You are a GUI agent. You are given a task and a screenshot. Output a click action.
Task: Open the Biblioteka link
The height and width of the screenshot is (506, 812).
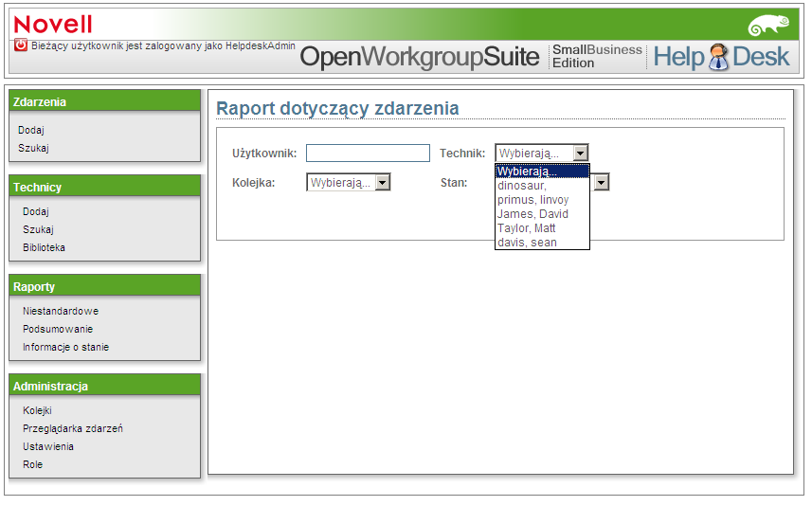click(x=44, y=247)
